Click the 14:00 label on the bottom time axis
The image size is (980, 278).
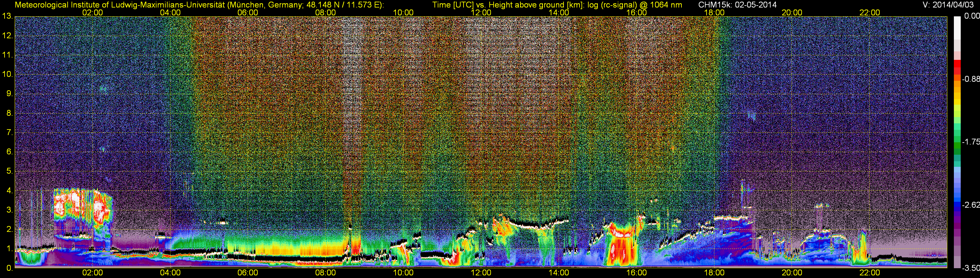[559, 273]
